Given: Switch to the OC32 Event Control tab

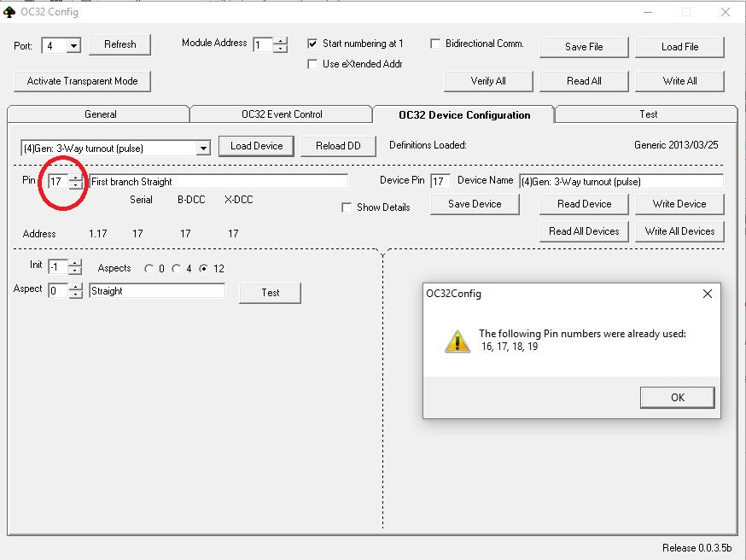Looking at the screenshot, I should coord(282,114).
